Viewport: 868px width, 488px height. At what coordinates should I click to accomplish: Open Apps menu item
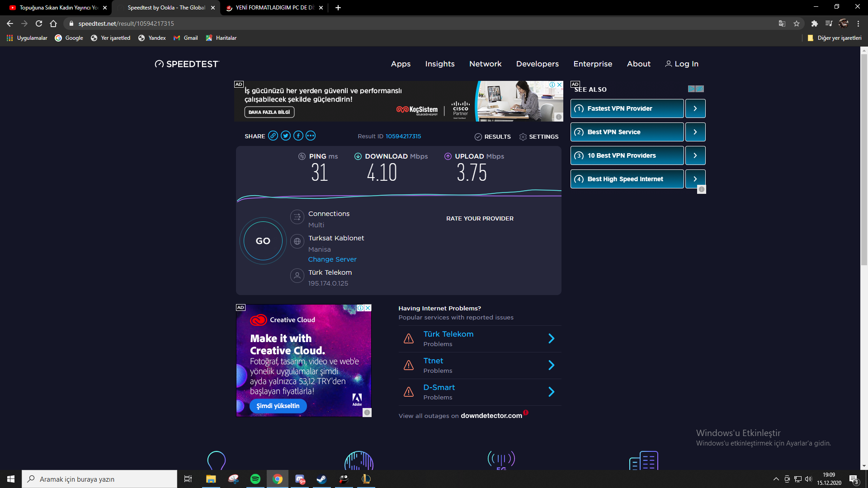(x=401, y=64)
